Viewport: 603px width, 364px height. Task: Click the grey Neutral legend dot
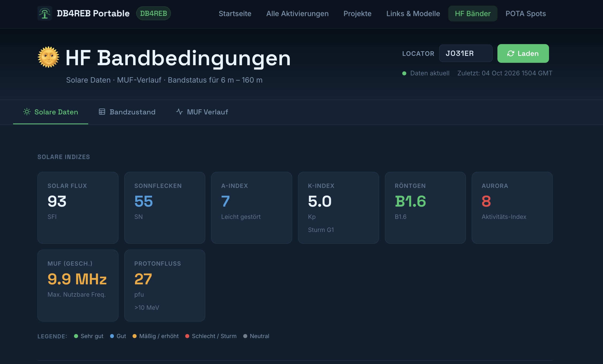pyautogui.click(x=245, y=336)
